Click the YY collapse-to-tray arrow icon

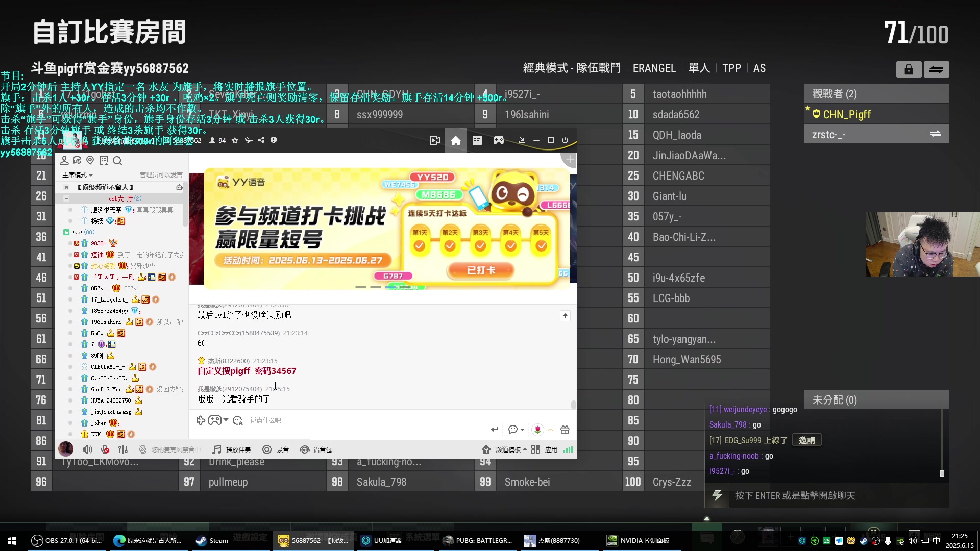[522, 140]
